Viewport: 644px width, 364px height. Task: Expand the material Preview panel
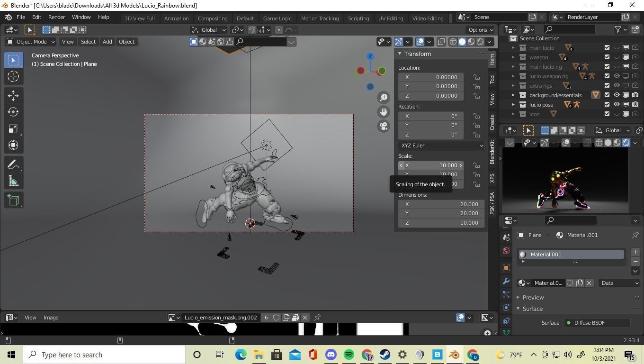point(518,298)
